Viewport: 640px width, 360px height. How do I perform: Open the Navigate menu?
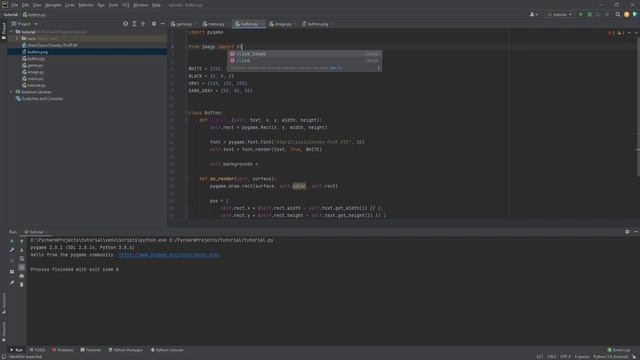pyautogui.click(x=53, y=5)
